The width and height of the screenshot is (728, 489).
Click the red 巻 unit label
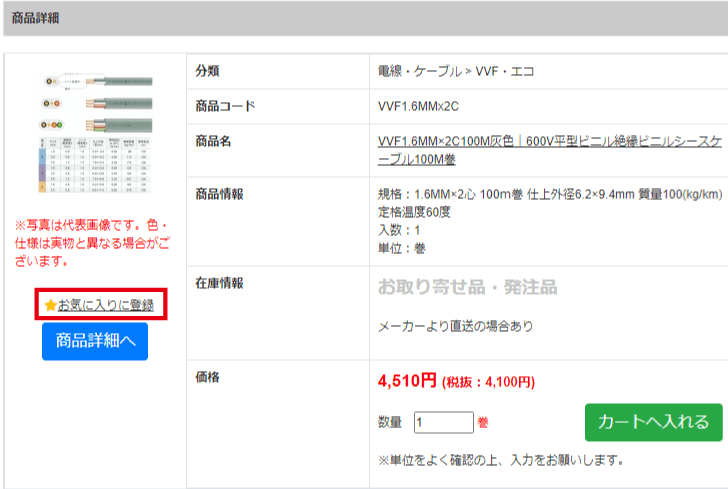[483, 423]
